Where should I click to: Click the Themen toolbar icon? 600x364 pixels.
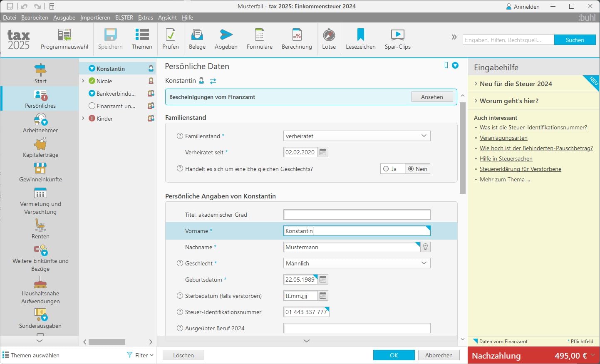[142, 40]
